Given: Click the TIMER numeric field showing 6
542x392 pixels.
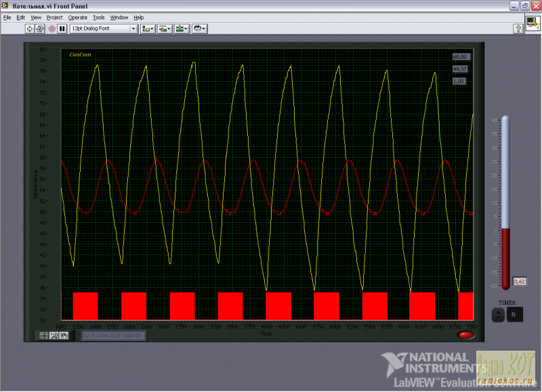Looking at the screenshot, I should (515, 314).
